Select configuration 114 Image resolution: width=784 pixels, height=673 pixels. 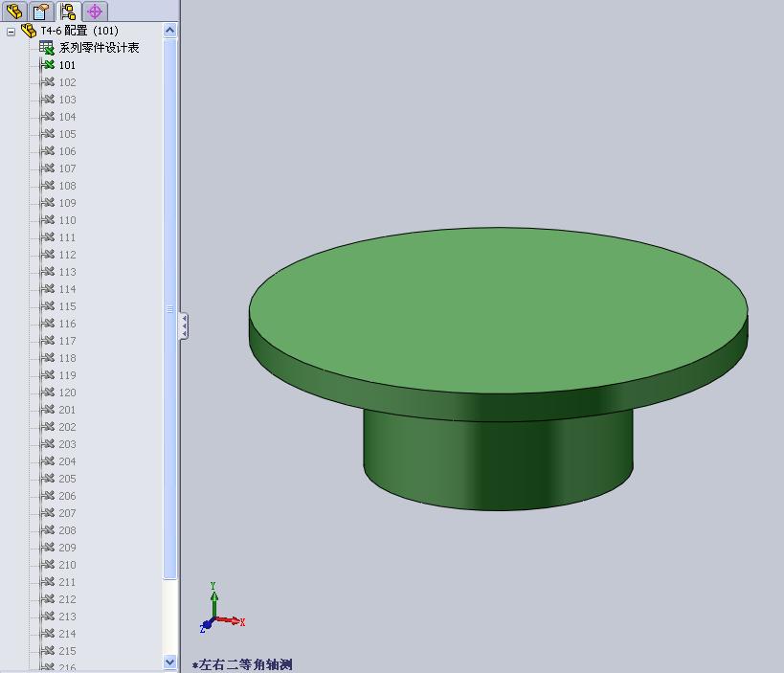(x=68, y=289)
